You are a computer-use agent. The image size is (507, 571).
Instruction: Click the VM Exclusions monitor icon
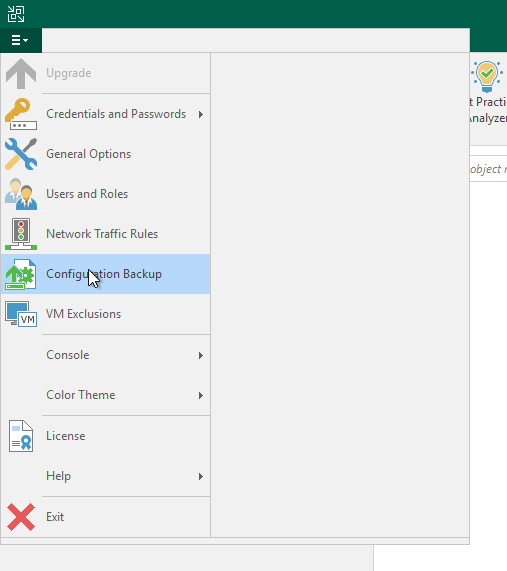21,314
